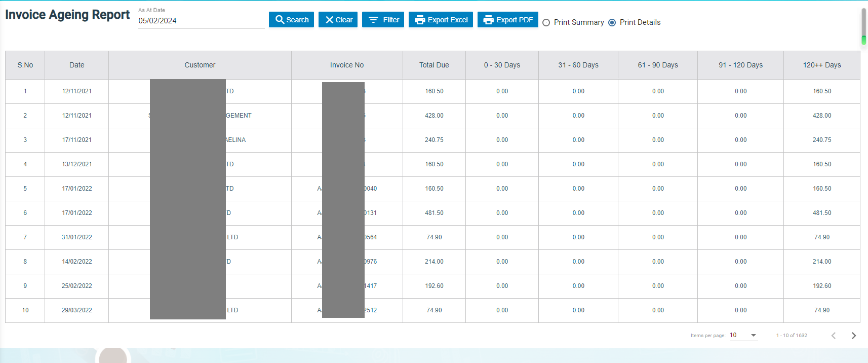Viewport: 868px width, 363px height.
Task: Click the Invoice No column header
Action: tap(347, 65)
